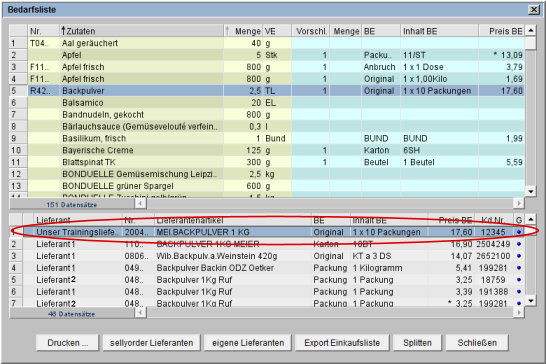Select 'Basilikum, frisch' row
This screenshot has width=546, height=364.
pos(267,138)
